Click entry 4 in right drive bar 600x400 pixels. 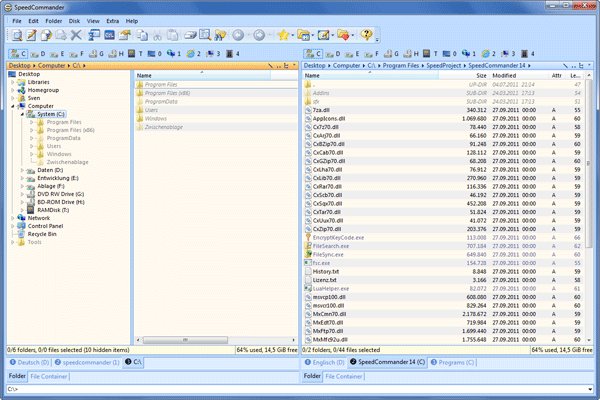click(x=528, y=54)
